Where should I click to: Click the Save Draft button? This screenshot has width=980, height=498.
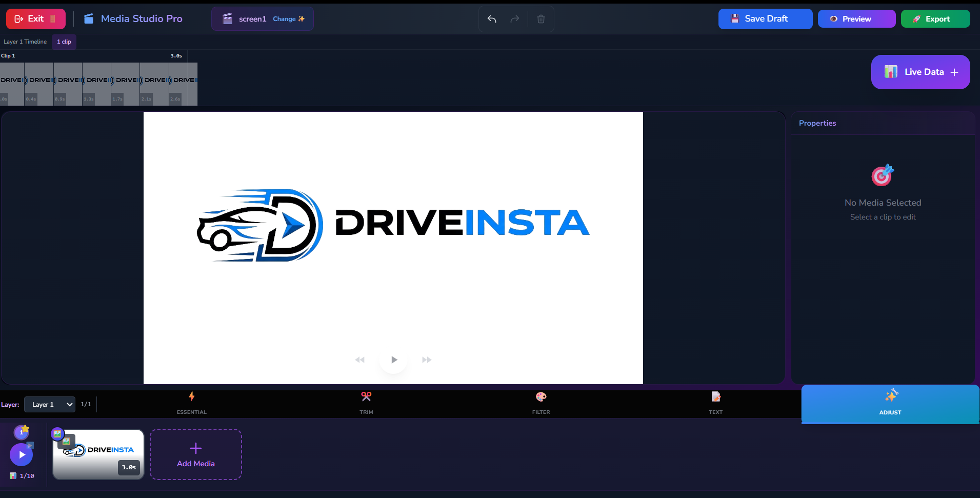pyautogui.click(x=765, y=19)
